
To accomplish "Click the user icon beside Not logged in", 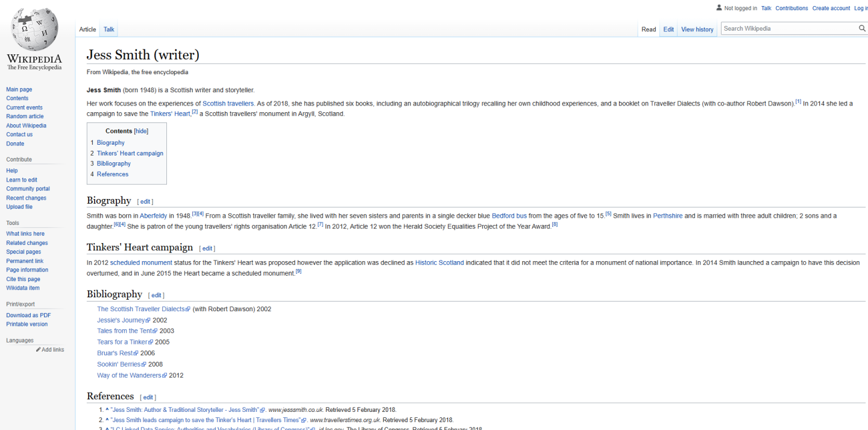I will 719,8.
